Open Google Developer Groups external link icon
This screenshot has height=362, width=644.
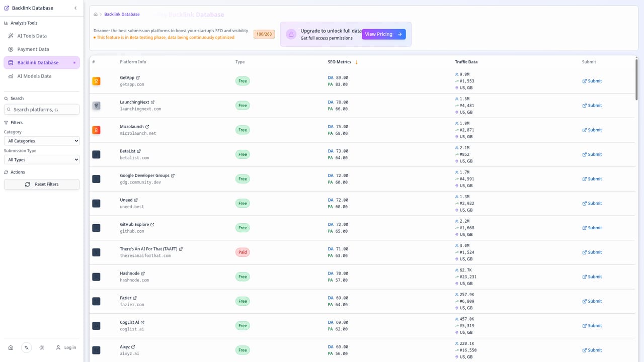point(173,175)
